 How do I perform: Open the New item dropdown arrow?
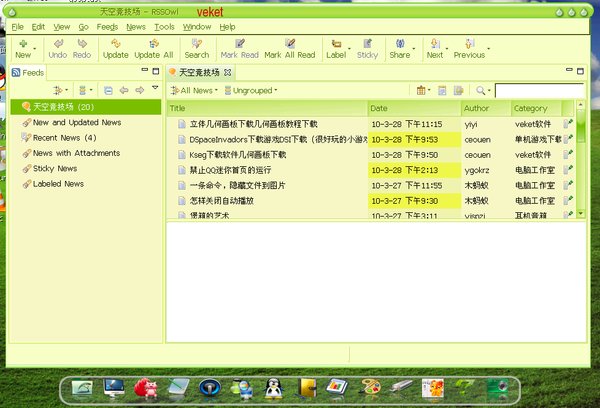click(36, 45)
